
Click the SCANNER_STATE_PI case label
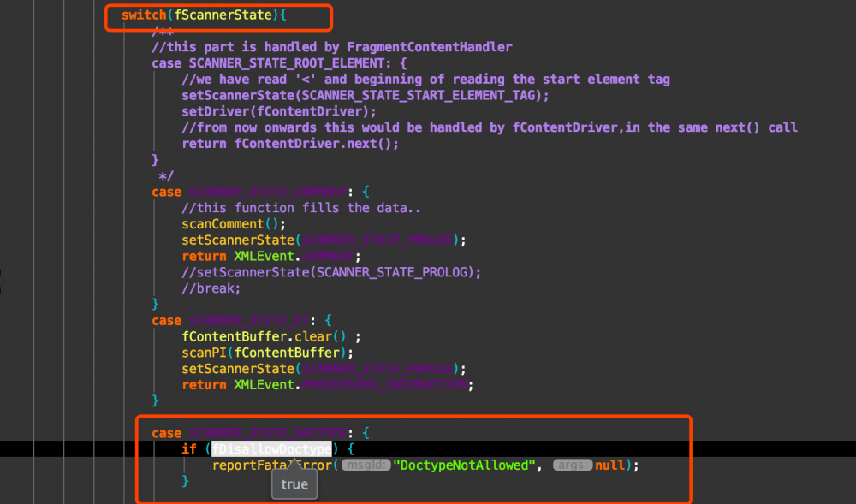click(249, 321)
